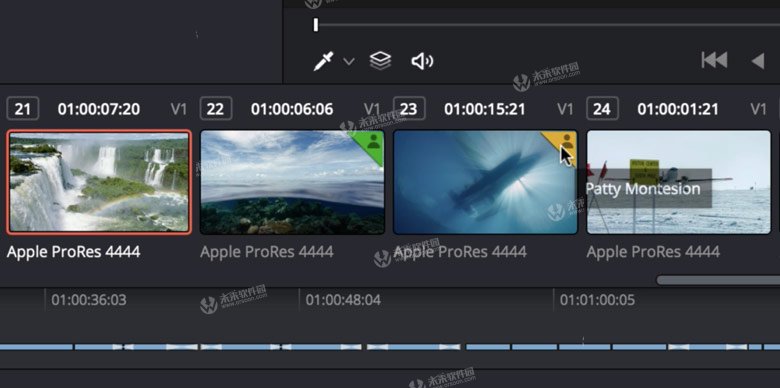
Task: Click timeline ruler mark 01:01:00:05
Action: pos(597,300)
